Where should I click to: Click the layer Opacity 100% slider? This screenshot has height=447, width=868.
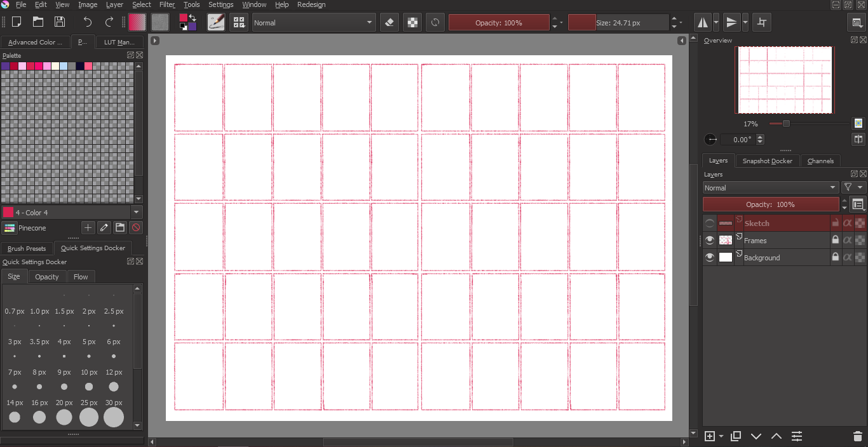tap(770, 204)
